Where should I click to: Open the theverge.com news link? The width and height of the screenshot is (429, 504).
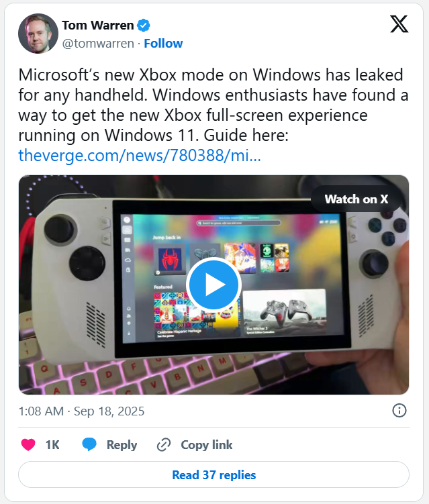(x=140, y=156)
